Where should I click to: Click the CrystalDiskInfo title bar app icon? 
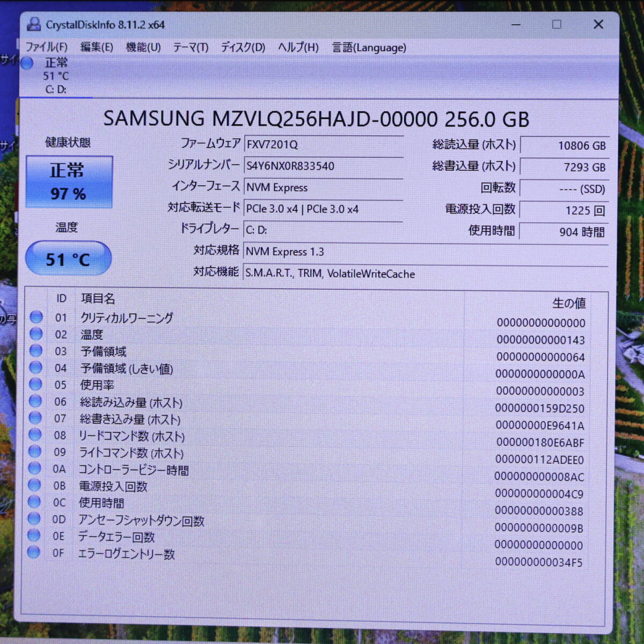34,24
